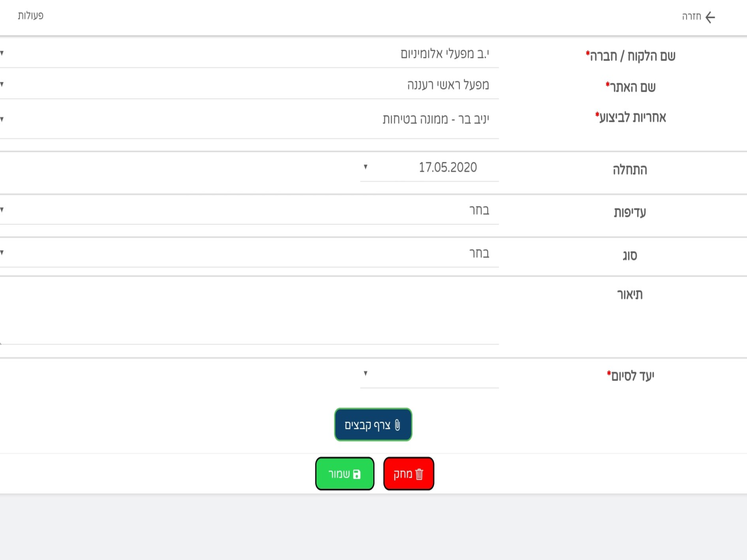This screenshot has width=747, height=560.
Task: Open the פעולות menu
Action: 31,16
